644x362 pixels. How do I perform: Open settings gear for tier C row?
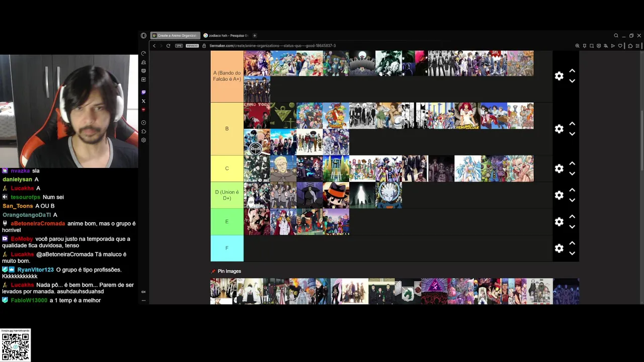[559, 168]
